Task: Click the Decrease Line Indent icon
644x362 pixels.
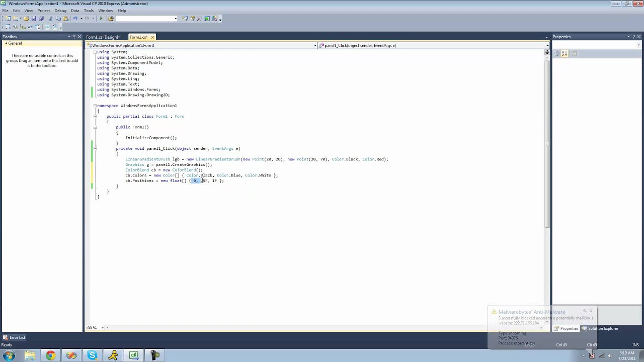Action: 47,27
